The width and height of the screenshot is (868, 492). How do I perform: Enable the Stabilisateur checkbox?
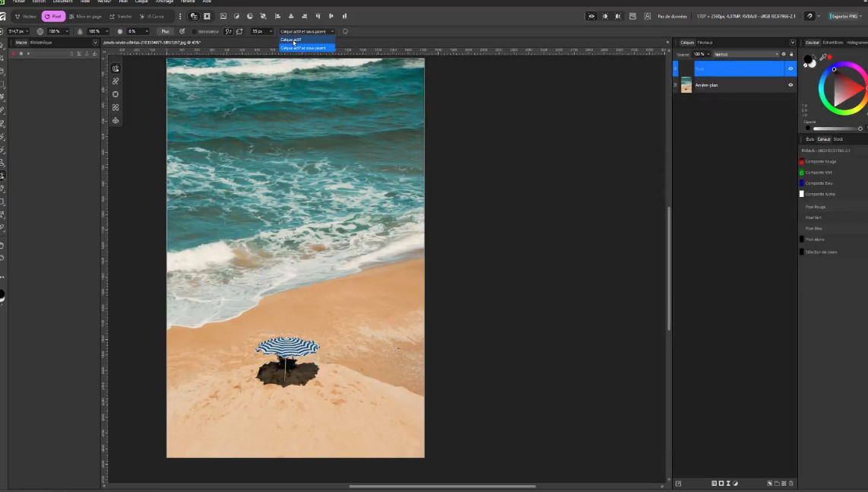pos(195,32)
